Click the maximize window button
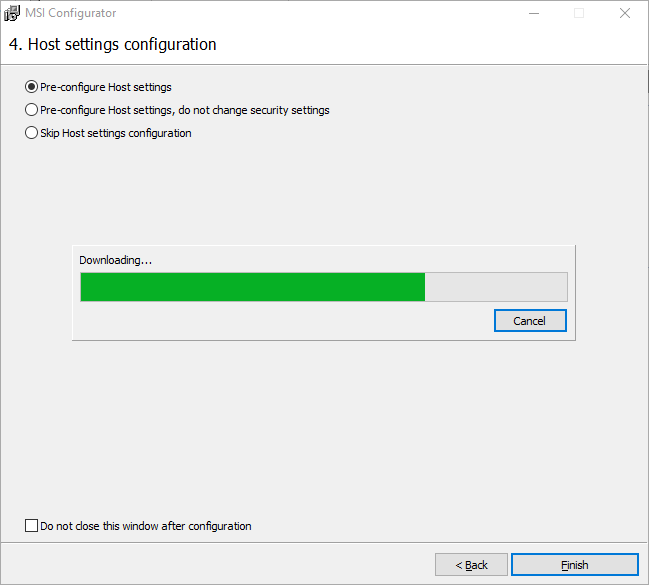This screenshot has width=649, height=585. click(579, 13)
